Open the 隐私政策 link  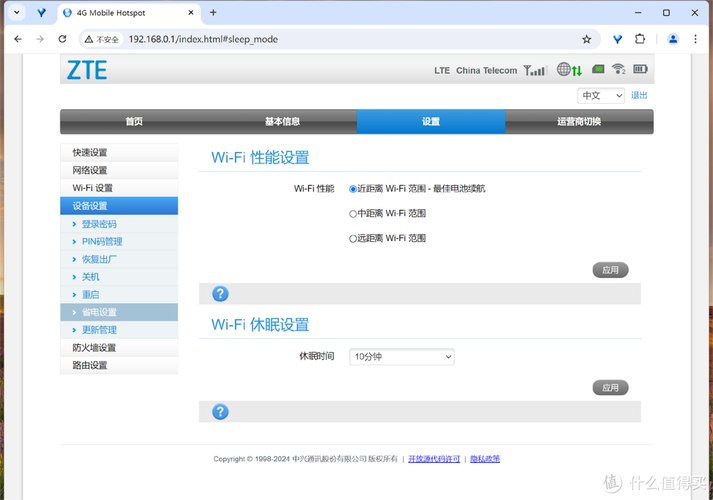tap(485, 459)
